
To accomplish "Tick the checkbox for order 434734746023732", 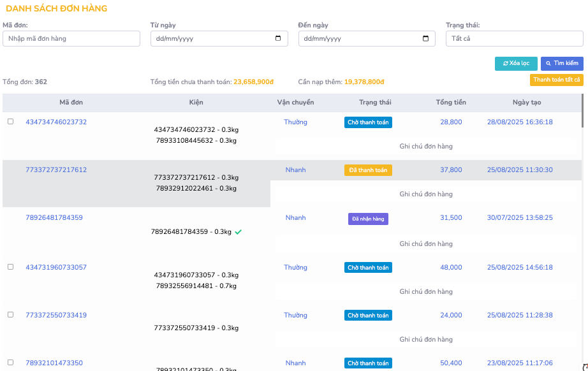I will pos(10,122).
